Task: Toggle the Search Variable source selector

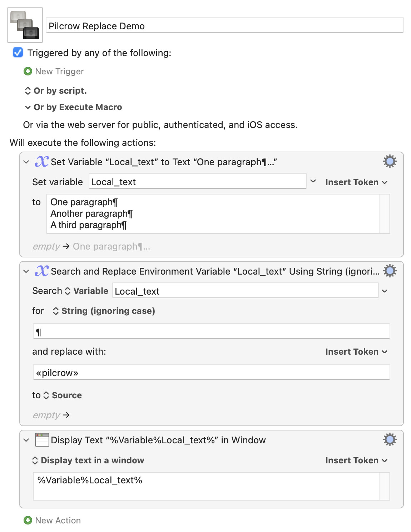Action: click(x=87, y=291)
